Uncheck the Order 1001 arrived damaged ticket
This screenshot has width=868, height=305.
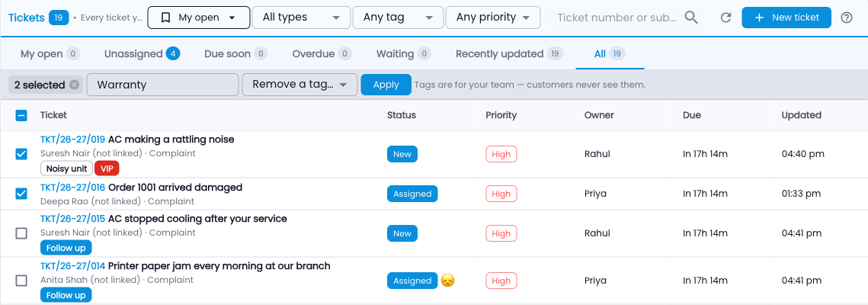(21, 194)
